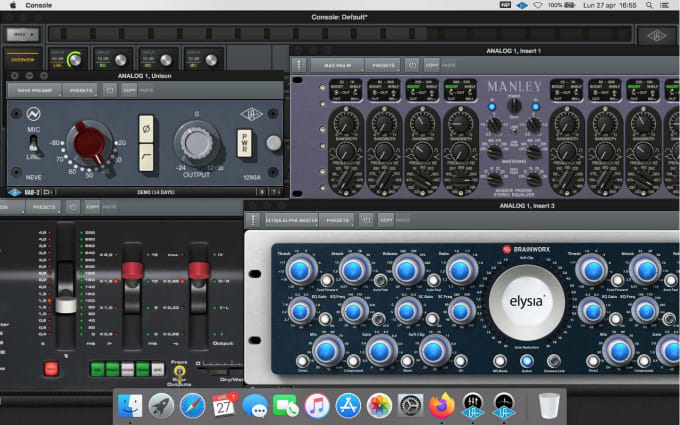The height and width of the screenshot is (425, 680).
Task: Click the power icon in the bottom-left plugin toolbar
Action: coord(73,207)
